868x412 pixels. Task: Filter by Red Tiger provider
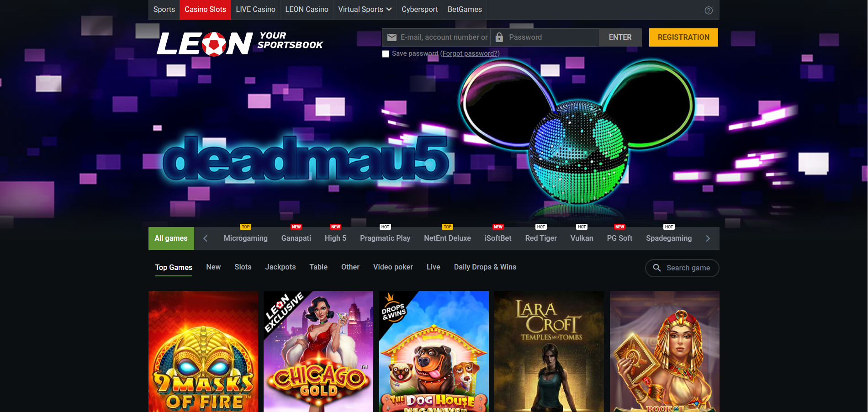point(541,238)
